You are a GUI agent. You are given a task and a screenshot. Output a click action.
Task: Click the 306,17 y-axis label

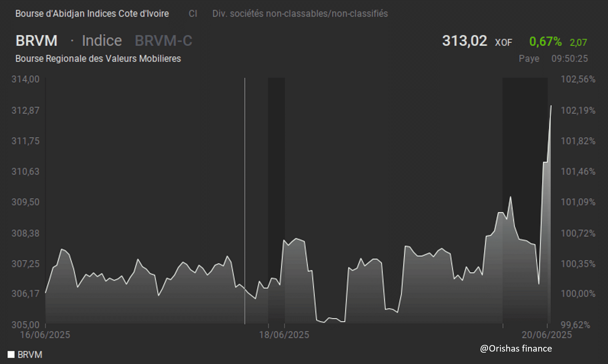[26, 294]
